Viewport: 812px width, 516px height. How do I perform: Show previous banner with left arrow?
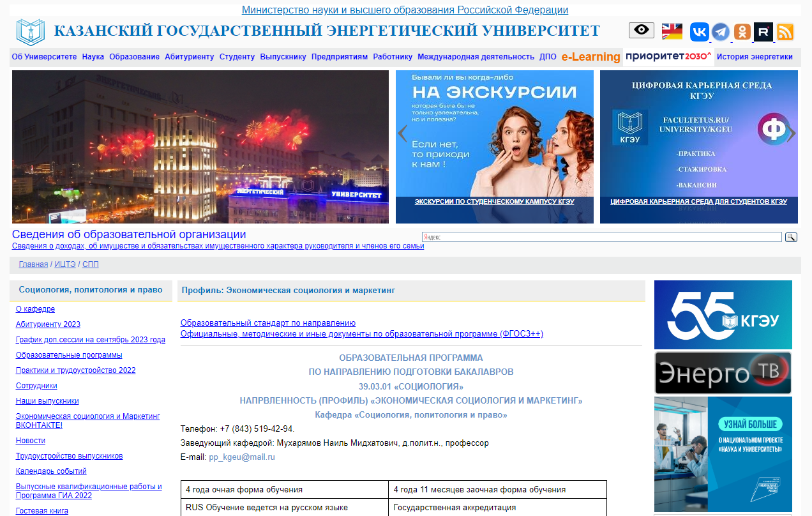point(402,133)
